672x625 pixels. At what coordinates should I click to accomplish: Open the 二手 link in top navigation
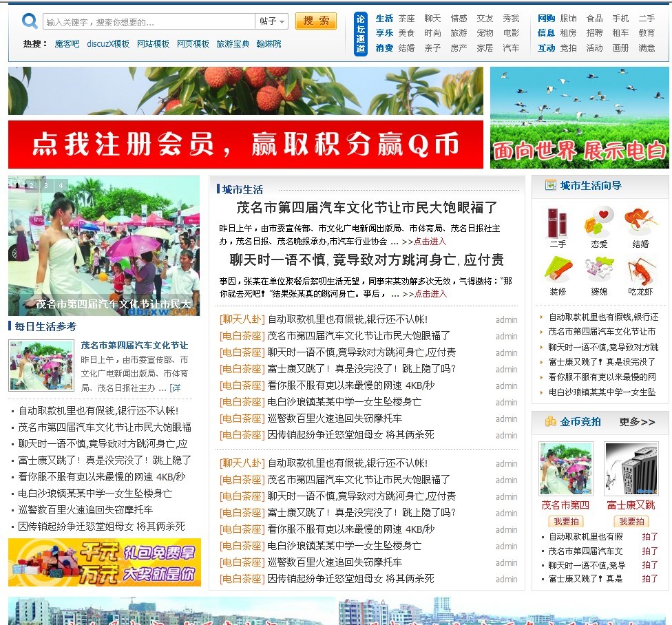pos(647,19)
